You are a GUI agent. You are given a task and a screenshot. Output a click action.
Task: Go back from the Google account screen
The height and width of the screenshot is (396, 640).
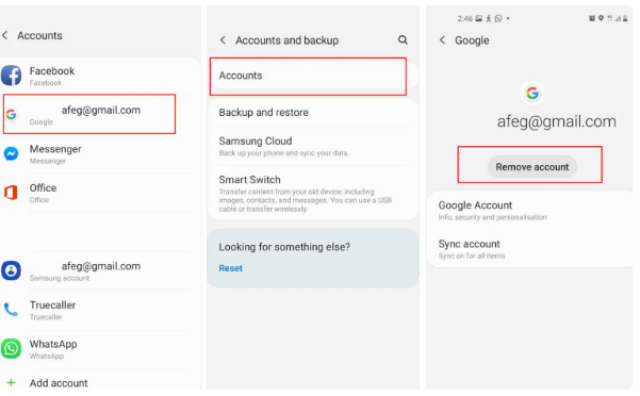pyautogui.click(x=442, y=40)
